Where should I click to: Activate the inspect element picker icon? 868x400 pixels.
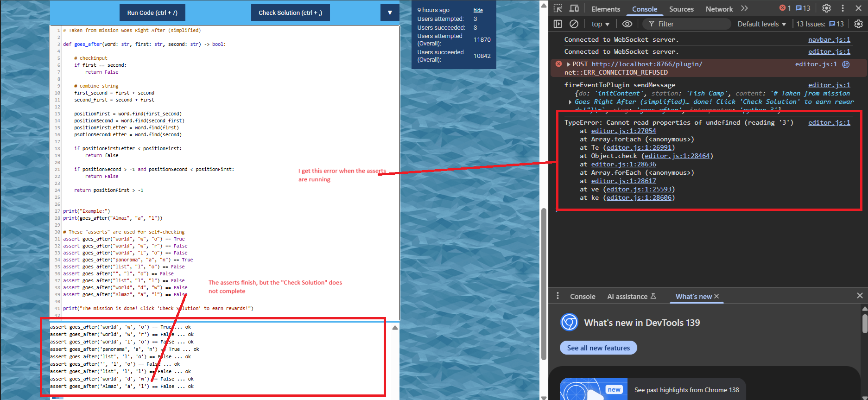(x=558, y=8)
